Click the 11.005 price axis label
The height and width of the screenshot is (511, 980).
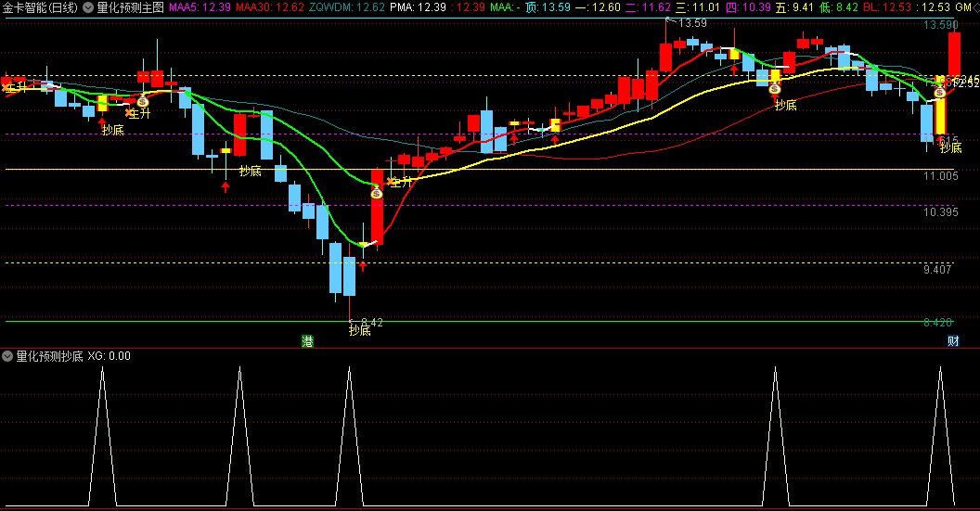[941, 176]
